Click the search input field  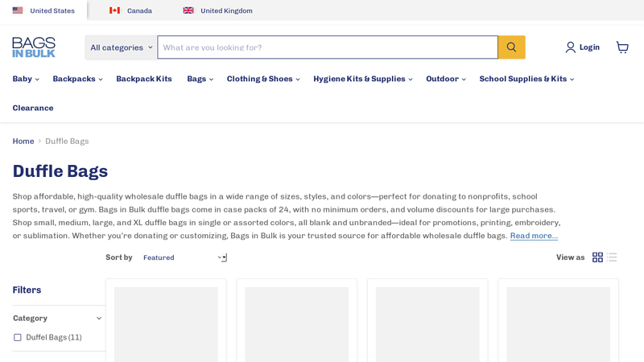click(327, 47)
